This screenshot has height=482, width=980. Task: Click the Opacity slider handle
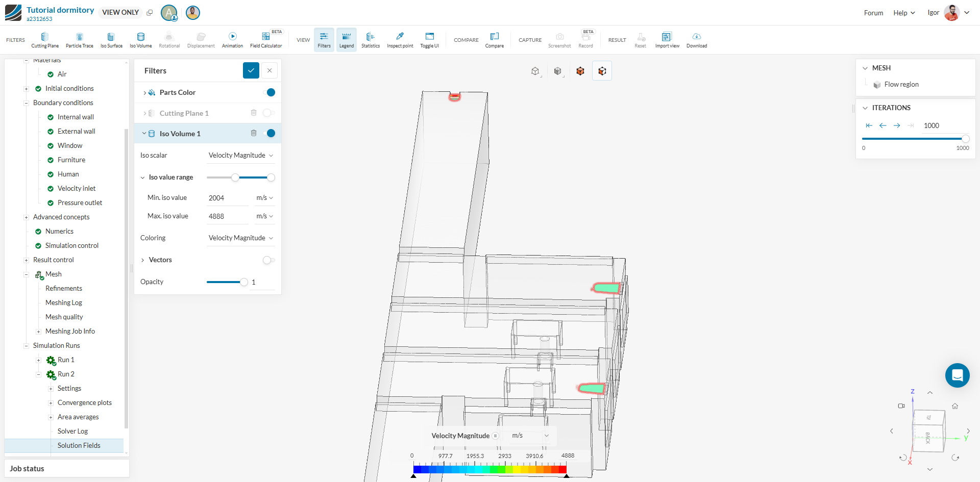[244, 282]
